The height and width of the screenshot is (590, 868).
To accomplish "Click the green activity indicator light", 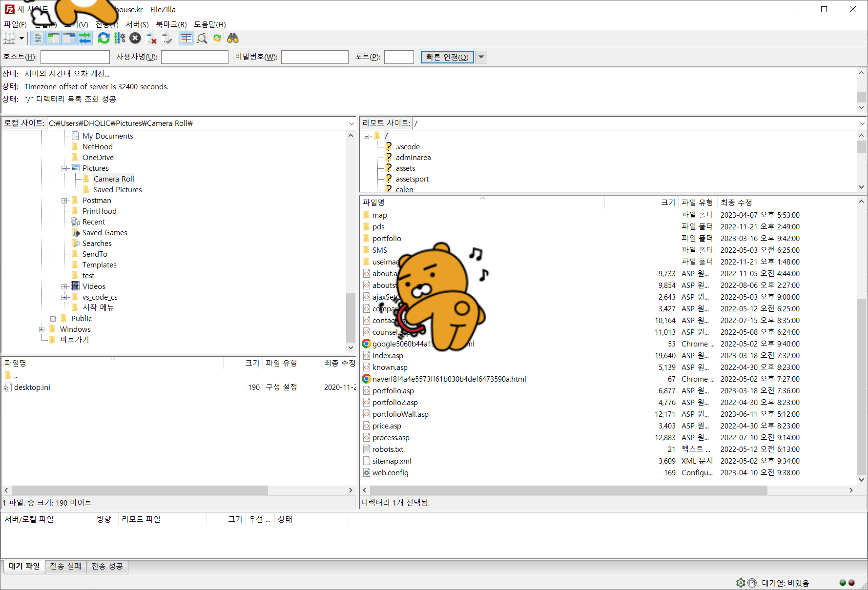I will 843,583.
